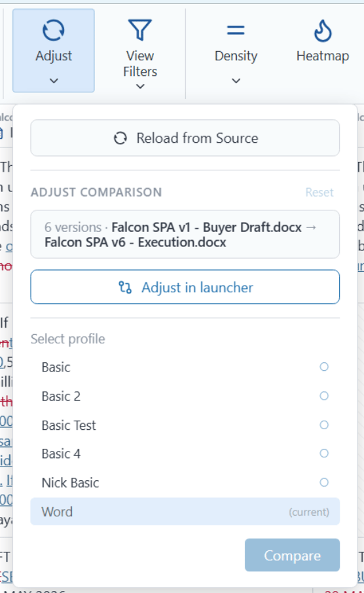This screenshot has height=593, width=364.
Task: Click the Density lines icon
Action: [236, 30]
